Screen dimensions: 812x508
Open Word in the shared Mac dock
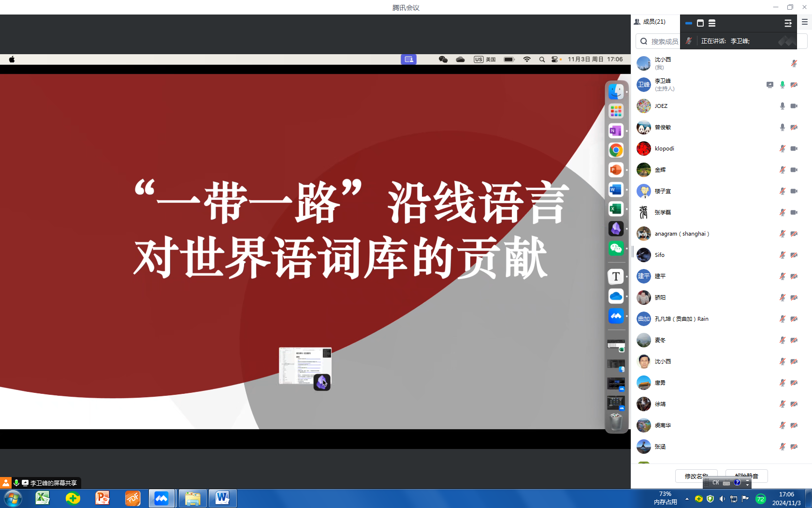pos(616,190)
